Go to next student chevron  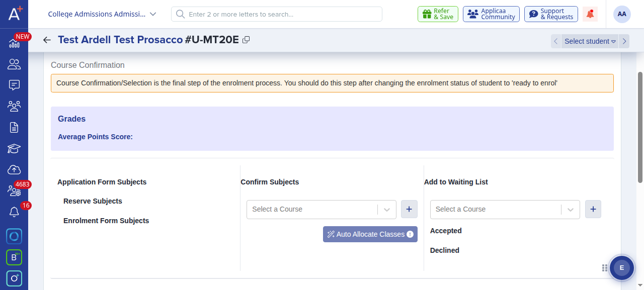[x=624, y=41]
